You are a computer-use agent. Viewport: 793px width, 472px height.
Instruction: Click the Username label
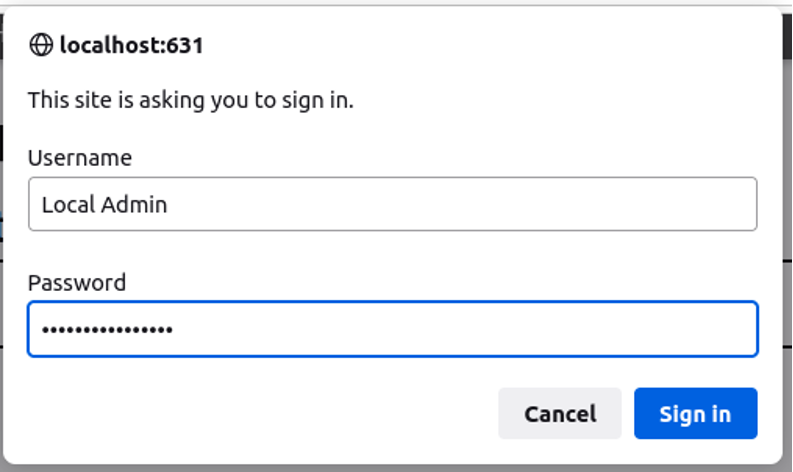click(x=80, y=158)
